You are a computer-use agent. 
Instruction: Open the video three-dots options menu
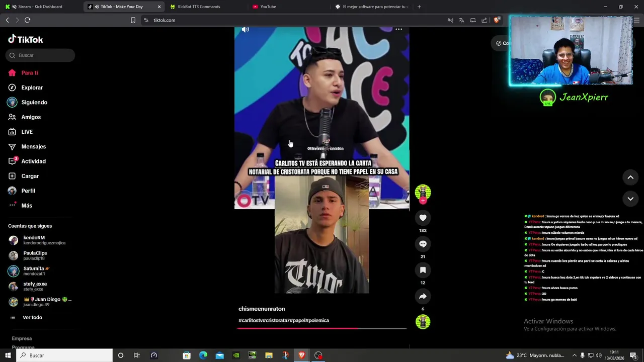tap(398, 29)
